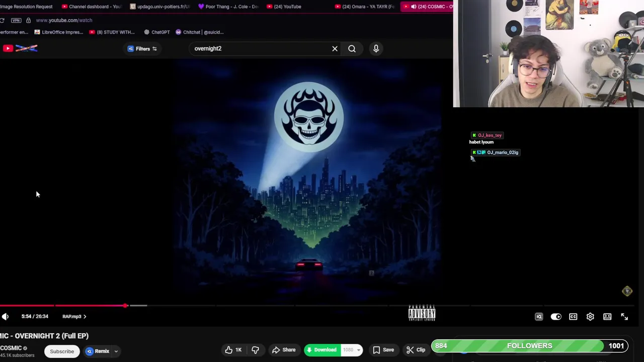644x362 pixels.
Task: Open STUDY WITH bookmark
Action: 112,32
